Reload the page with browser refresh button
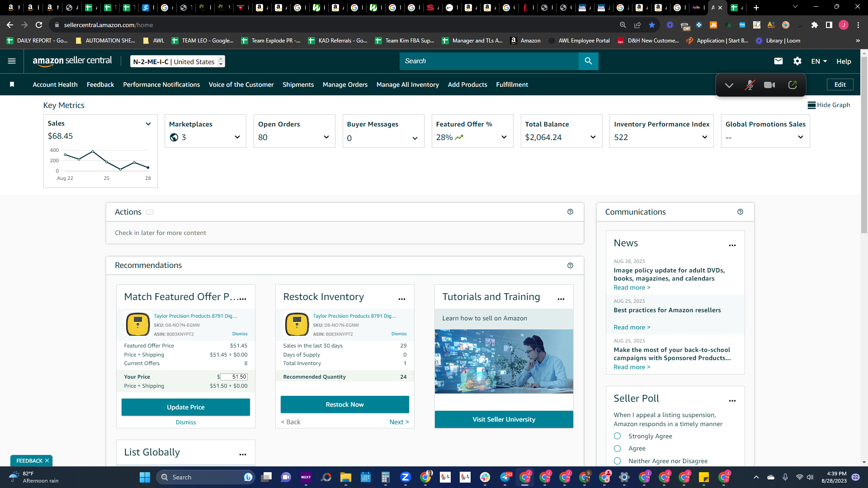 coord(39,25)
